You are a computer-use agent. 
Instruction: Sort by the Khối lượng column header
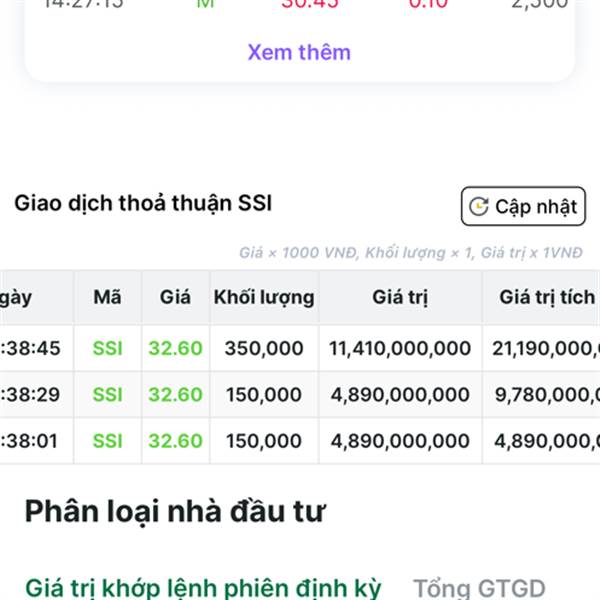pos(263,297)
